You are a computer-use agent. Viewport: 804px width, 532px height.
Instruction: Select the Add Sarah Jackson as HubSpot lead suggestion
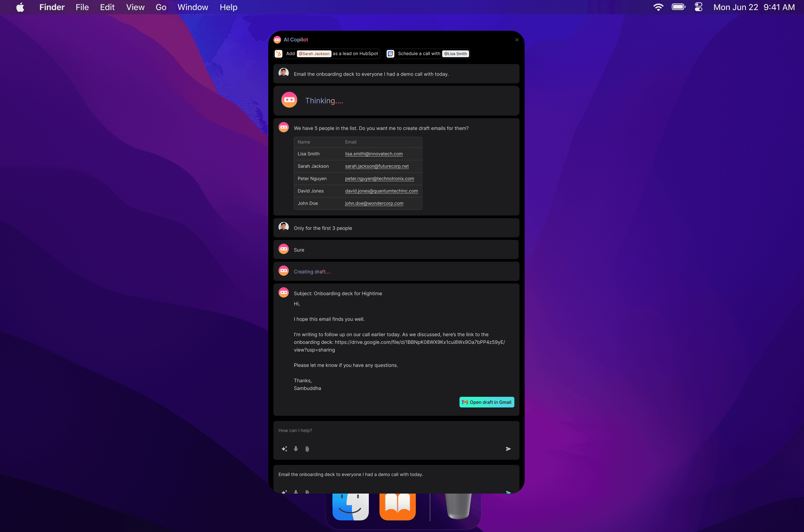click(327, 54)
